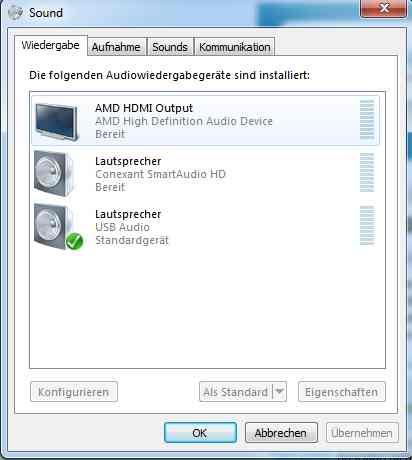Open the Als Standard dropdown arrow
The image size is (412, 460).
280,392
